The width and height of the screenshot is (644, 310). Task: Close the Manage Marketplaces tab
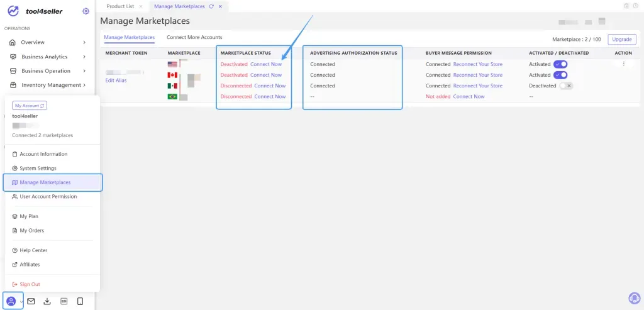[x=221, y=6]
